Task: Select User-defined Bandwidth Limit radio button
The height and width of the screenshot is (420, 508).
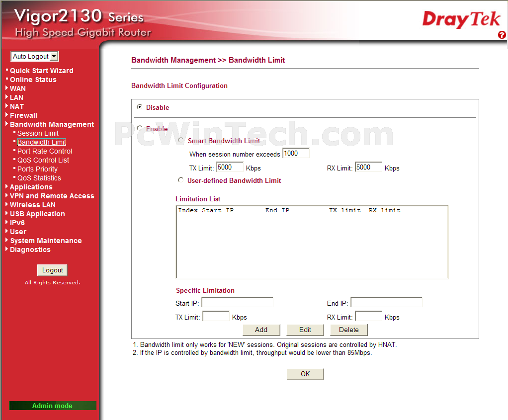Action: [181, 180]
